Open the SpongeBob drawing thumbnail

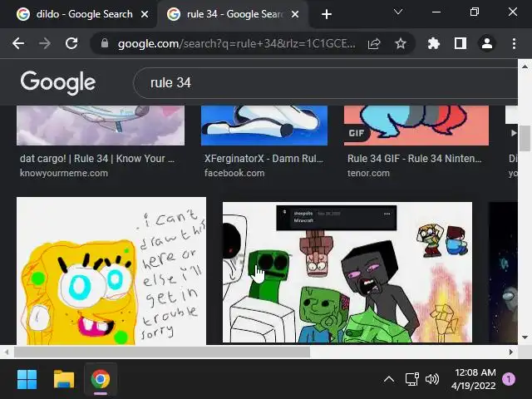tap(111, 271)
